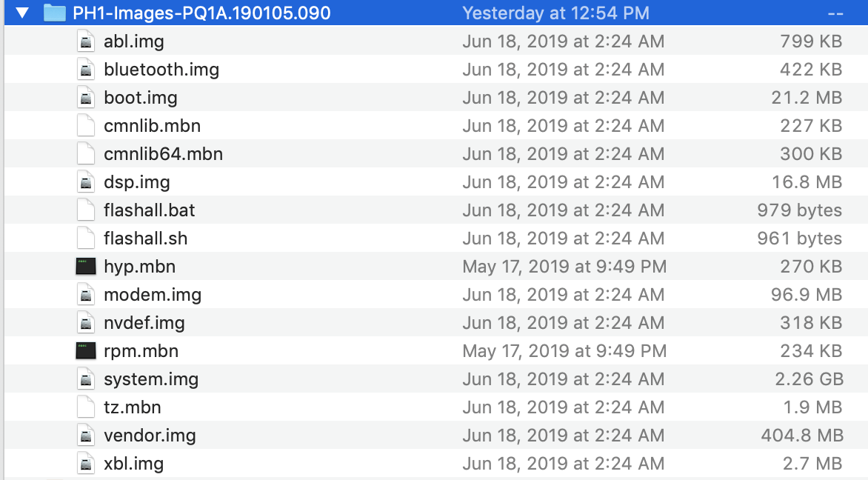
Task: Select the xbl.img file name
Action: (134, 464)
